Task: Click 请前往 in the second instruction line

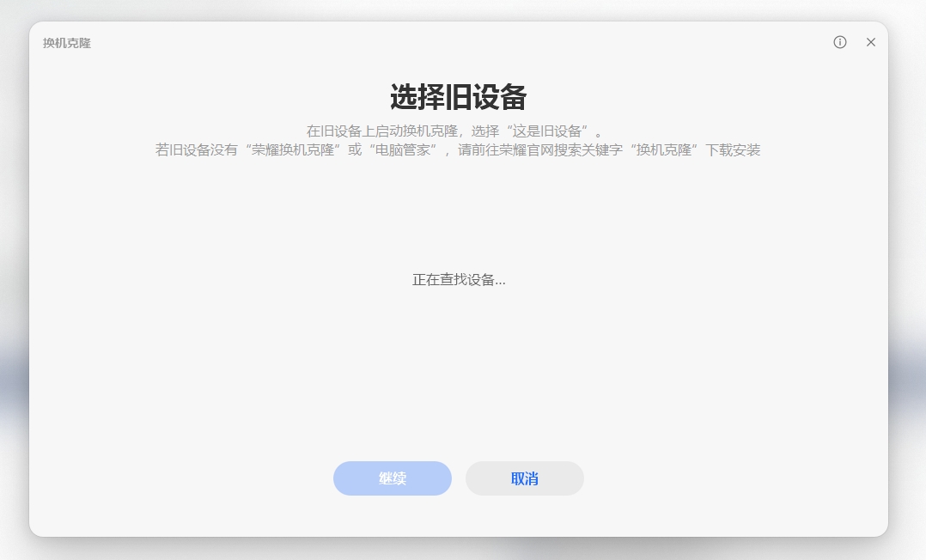Action: point(478,149)
